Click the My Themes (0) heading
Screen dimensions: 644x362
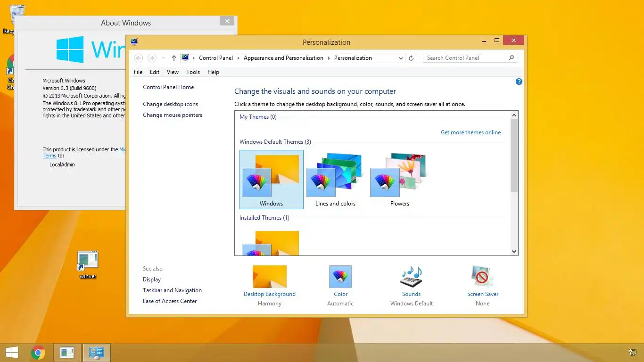[x=258, y=117]
